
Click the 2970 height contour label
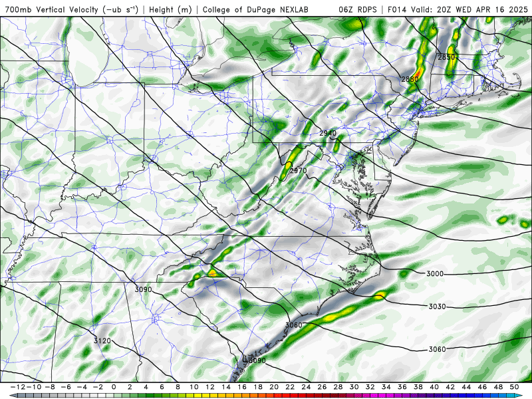pos(298,170)
